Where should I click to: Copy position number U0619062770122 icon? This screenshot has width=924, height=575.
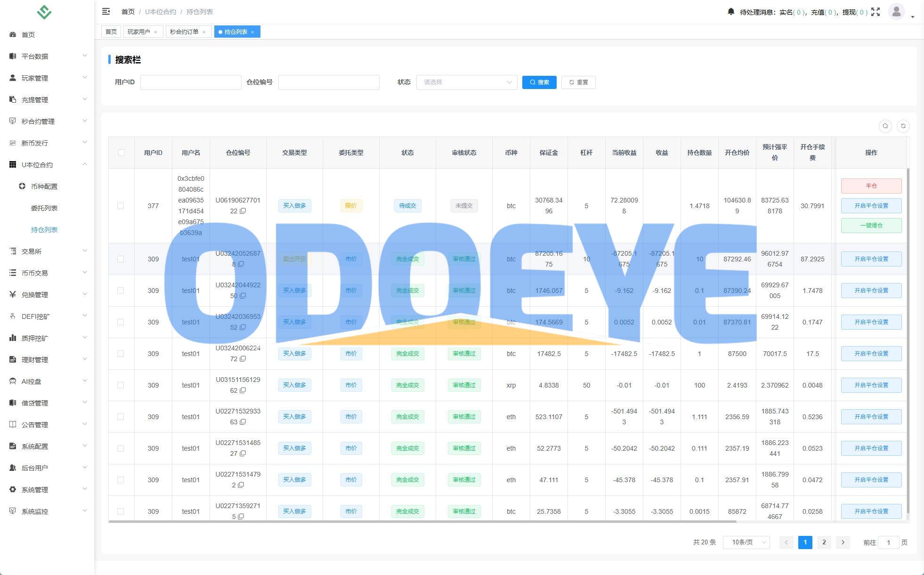(x=243, y=211)
